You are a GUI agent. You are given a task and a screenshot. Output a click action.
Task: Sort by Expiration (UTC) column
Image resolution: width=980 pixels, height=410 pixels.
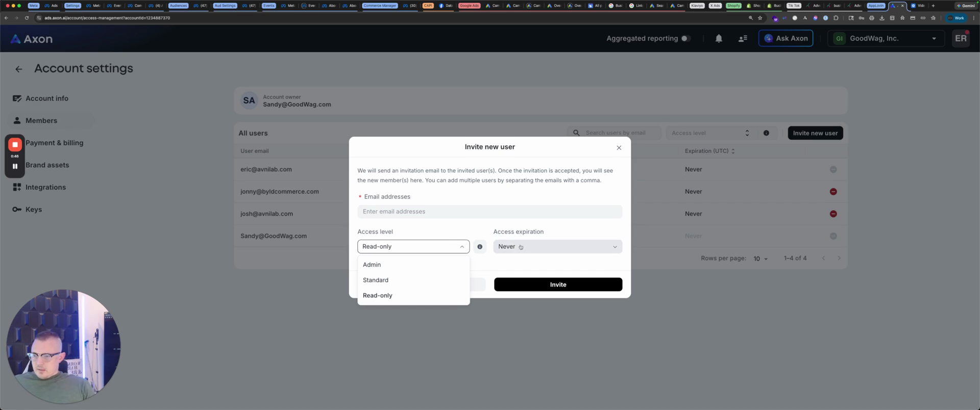[709, 151]
